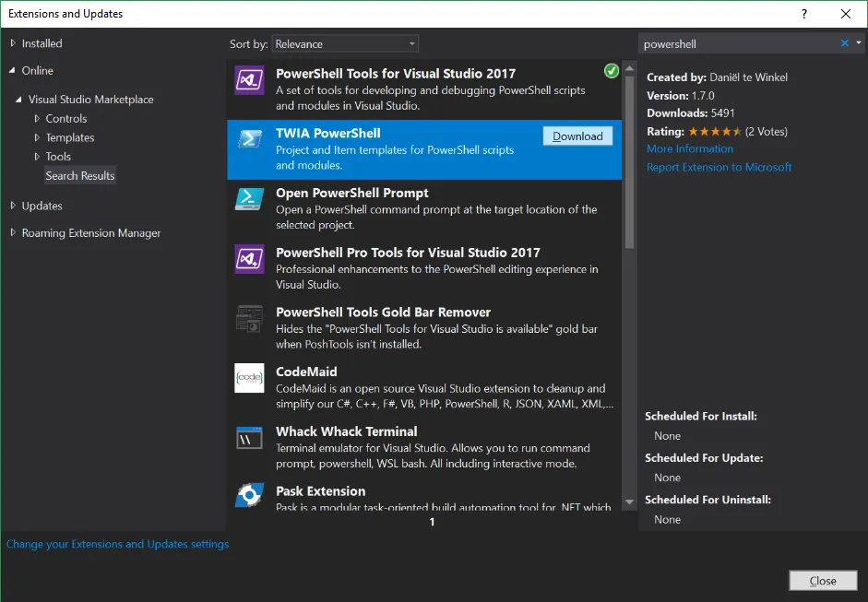Select the Pask Extension title
Viewport: 868px width, 602px height.
click(x=320, y=491)
